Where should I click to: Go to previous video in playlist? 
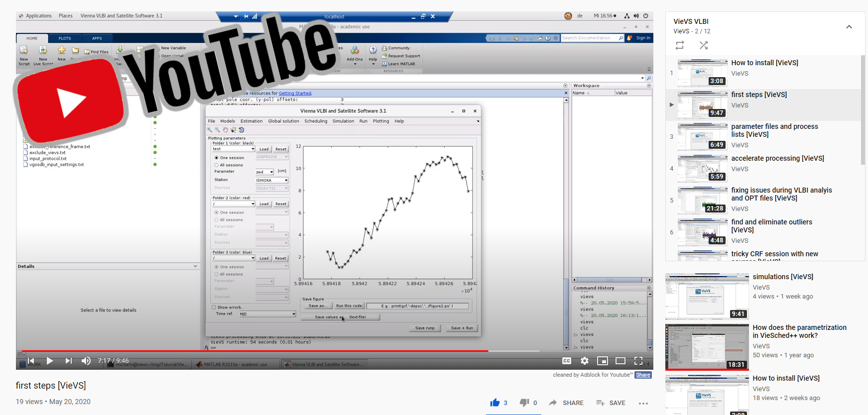pyautogui.click(x=31, y=361)
